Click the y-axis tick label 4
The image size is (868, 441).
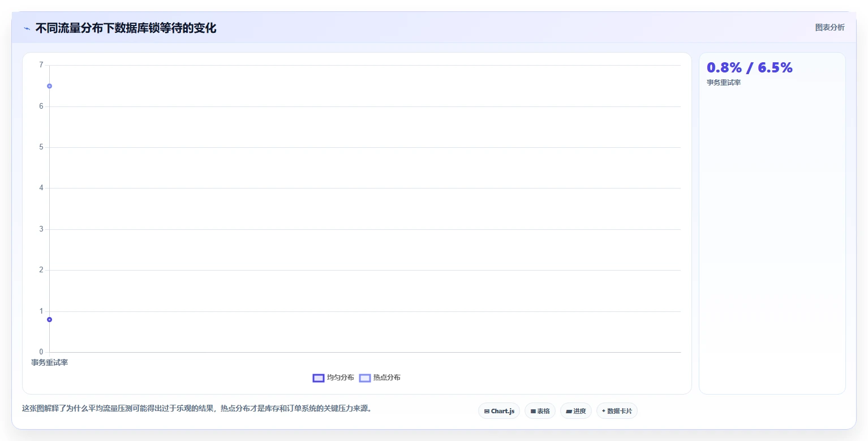[41, 188]
